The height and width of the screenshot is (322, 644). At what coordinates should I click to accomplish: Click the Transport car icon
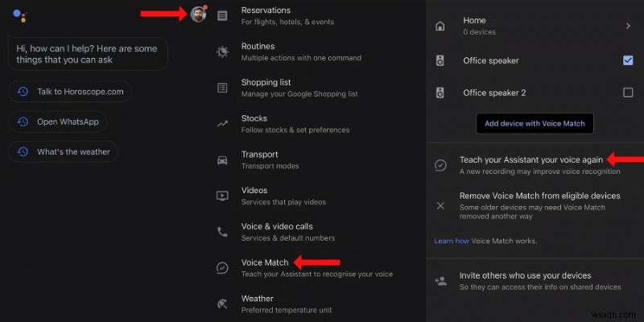pyautogui.click(x=222, y=159)
